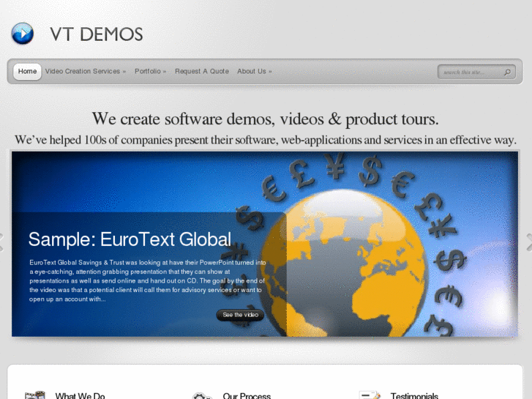
Task: Go to Request A Quote page
Action: (x=202, y=71)
